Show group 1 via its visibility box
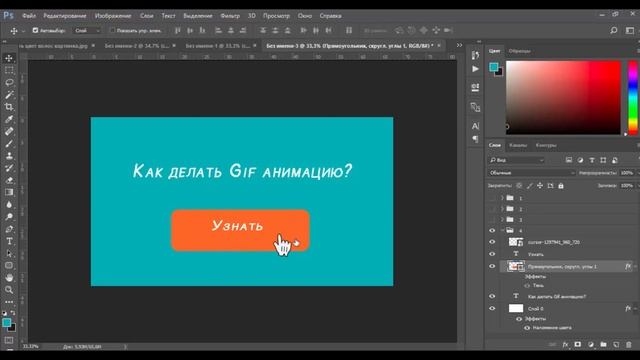The height and width of the screenshot is (360, 640). pyautogui.click(x=492, y=198)
